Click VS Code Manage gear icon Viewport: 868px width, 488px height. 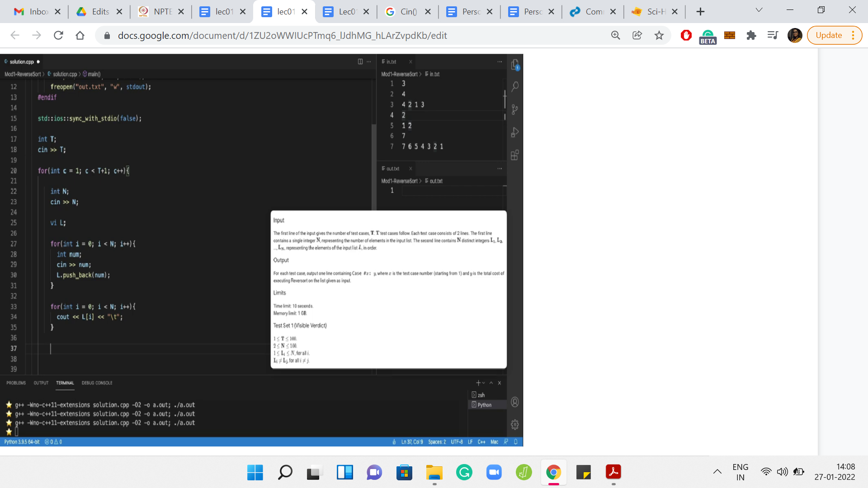[515, 425]
